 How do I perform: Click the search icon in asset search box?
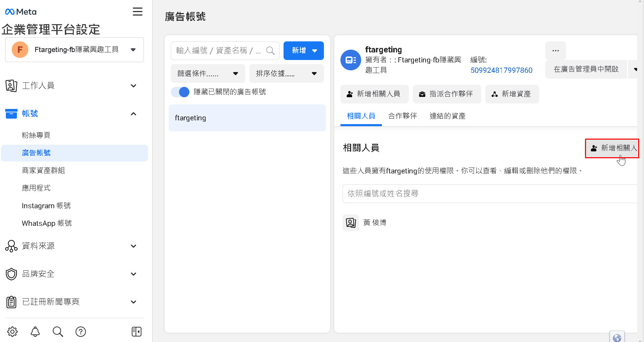pos(270,51)
